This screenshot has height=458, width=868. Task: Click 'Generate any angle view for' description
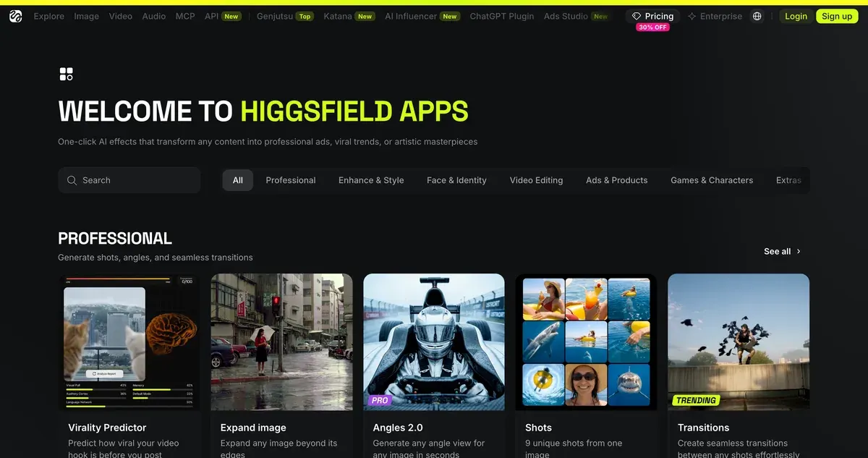(429, 443)
